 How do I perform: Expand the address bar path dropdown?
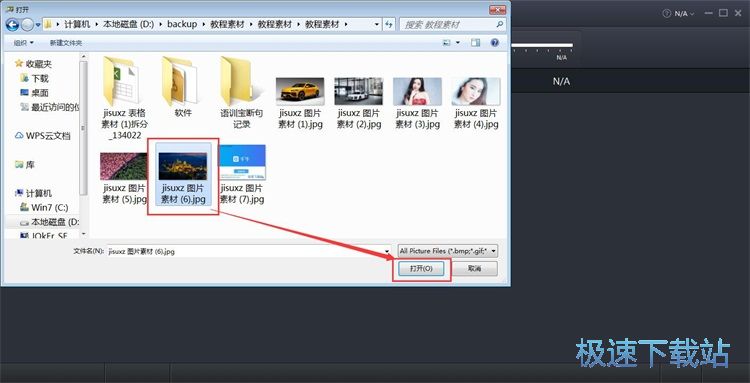[x=377, y=24]
